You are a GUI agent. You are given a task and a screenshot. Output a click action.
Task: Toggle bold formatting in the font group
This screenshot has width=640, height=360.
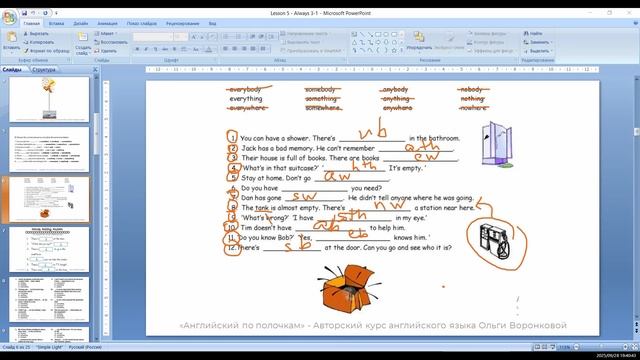137,49
